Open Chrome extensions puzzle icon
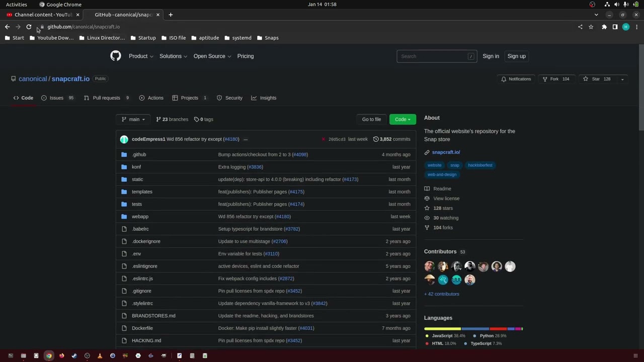Image resolution: width=644 pixels, height=362 pixels. [604, 27]
